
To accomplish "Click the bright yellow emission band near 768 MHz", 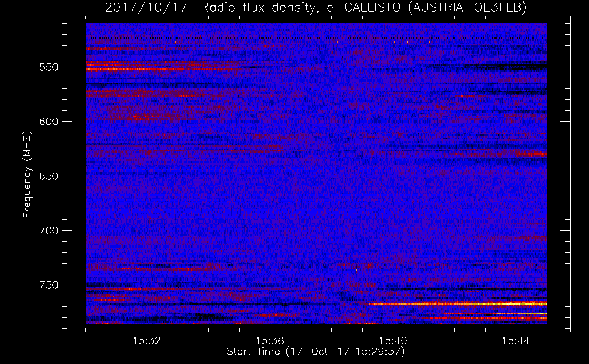I will click(458, 304).
